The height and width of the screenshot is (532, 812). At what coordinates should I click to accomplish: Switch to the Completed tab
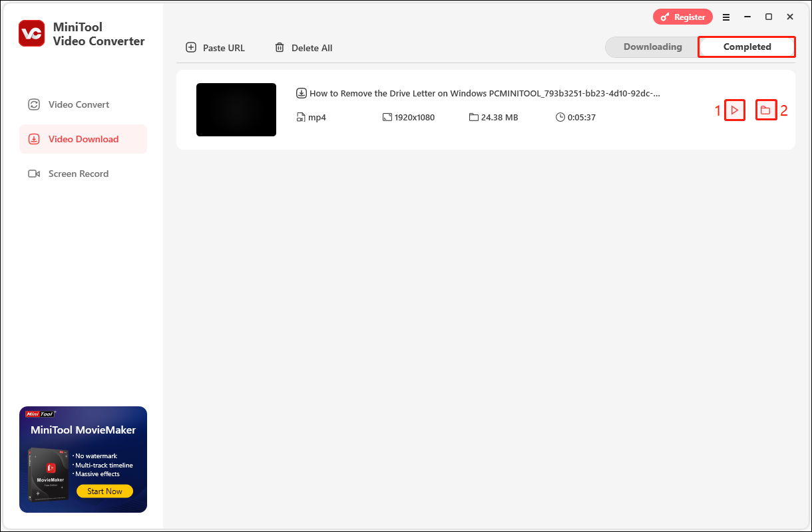[747, 47]
